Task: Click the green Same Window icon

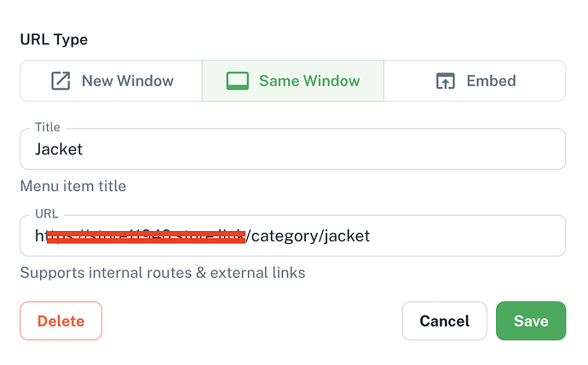Action: 237,81
